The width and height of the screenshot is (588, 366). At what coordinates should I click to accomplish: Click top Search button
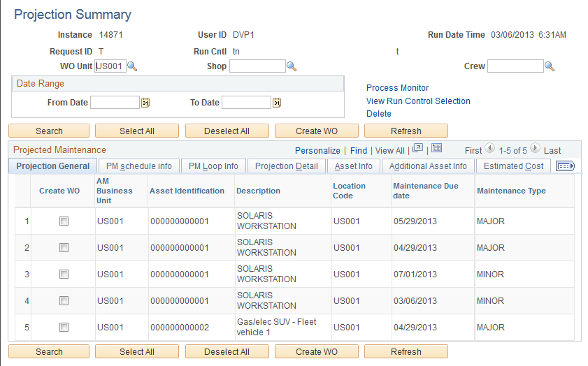pyautogui.click(x=49, y=131)
